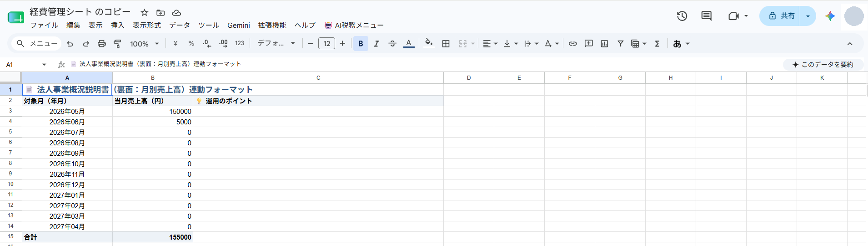Click the move to folder icon

[x=161, y=13]
